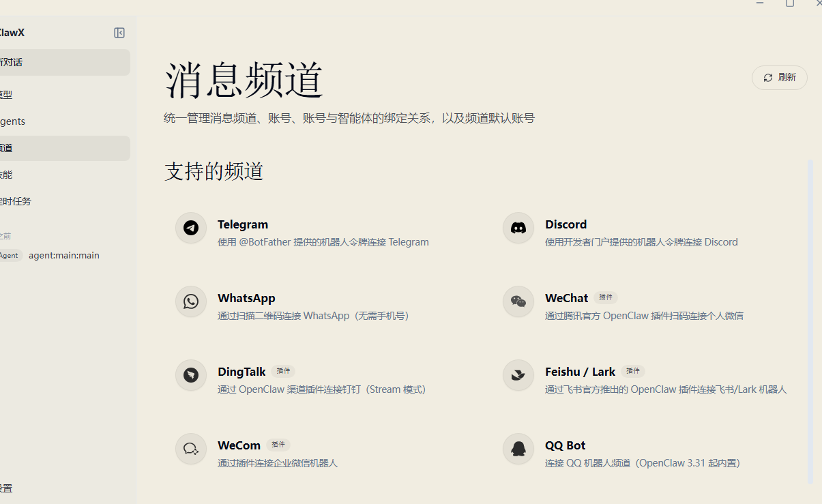Click the 插件 badge next to DingTalk
The width and height of the screenshot is (822, 504).
click(283, 371)
